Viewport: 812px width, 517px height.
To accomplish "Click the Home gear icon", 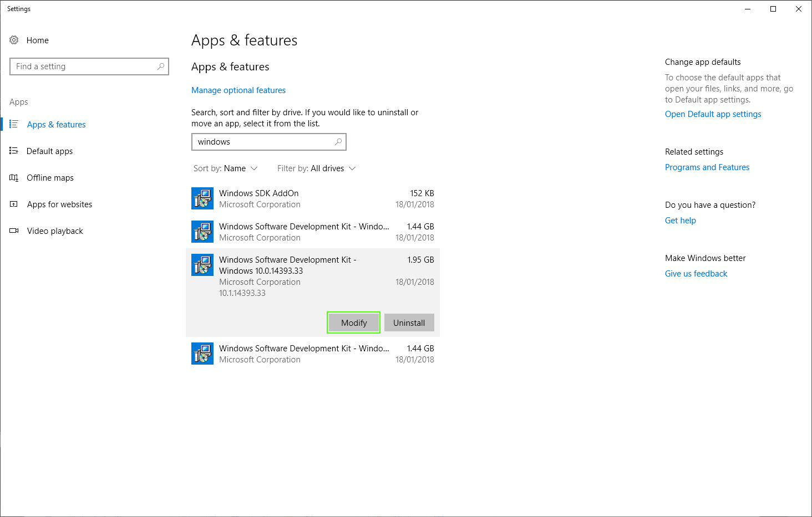I will pos(14,40).
